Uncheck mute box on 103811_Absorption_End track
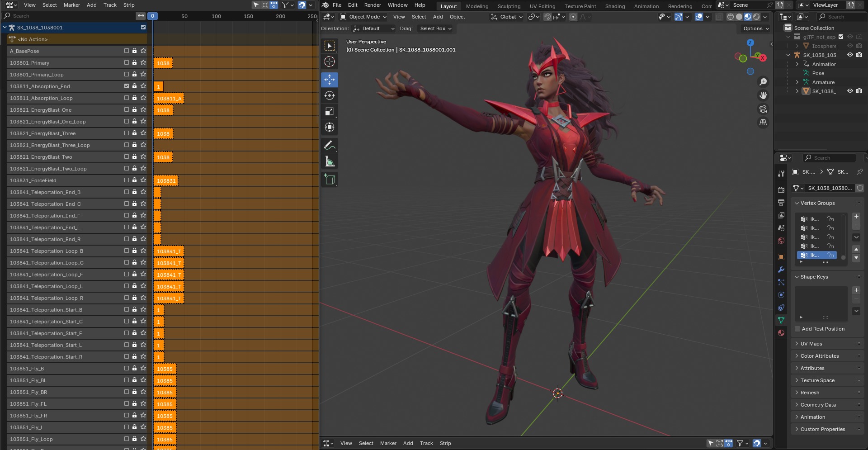Screen dimensions: 868x450 (x=127, y=86)
